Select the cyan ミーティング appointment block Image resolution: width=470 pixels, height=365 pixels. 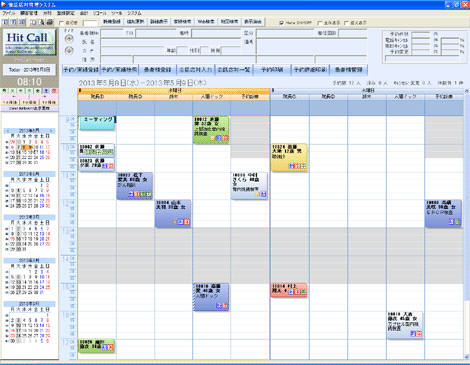[x=97, y=123]
